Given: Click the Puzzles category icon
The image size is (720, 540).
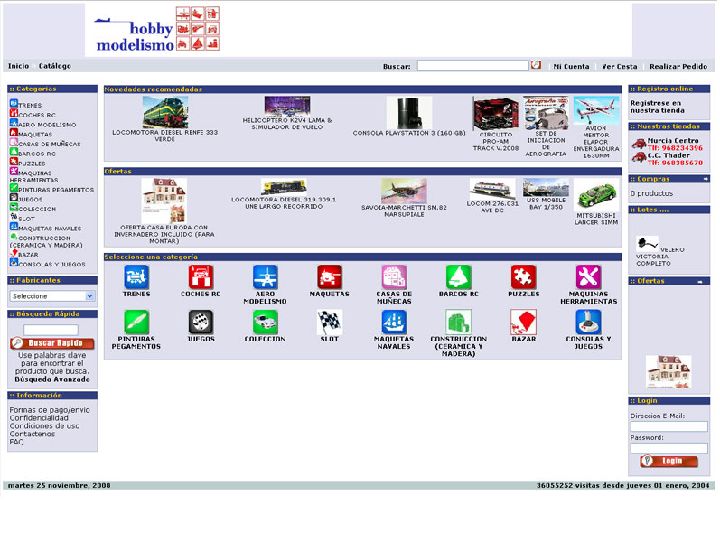Looking at the screenshot, I should click(523, 277).
